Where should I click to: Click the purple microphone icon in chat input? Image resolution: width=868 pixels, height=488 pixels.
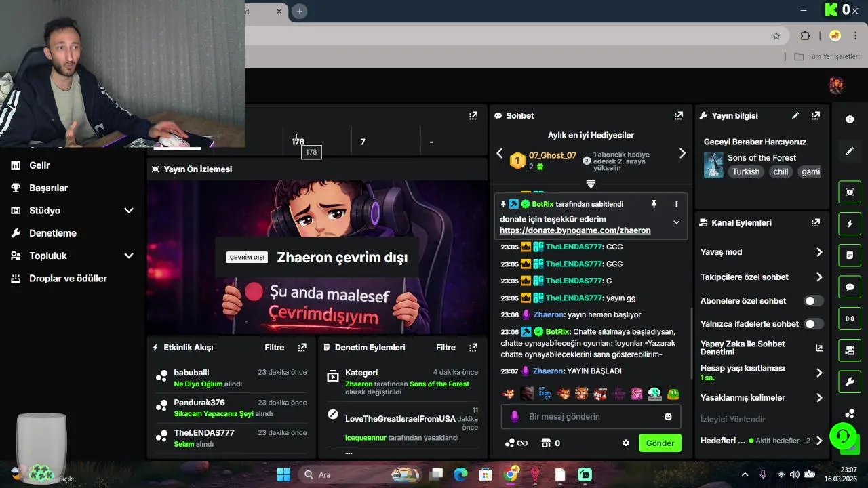coord(514,417)
